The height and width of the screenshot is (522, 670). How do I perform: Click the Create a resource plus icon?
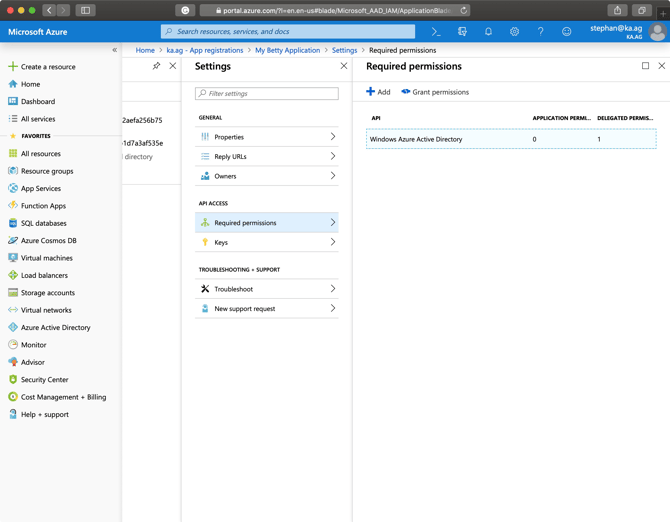[x=13, y=66]
